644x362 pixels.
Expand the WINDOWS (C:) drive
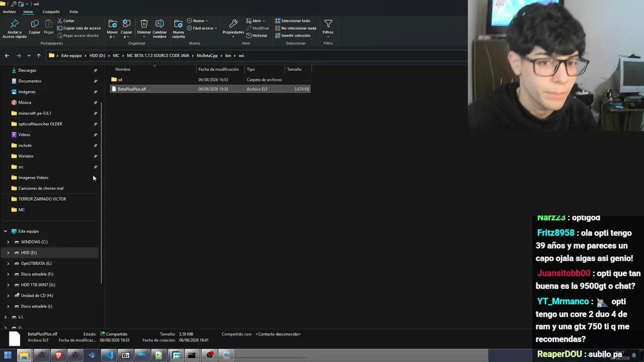tap(8, 242)
